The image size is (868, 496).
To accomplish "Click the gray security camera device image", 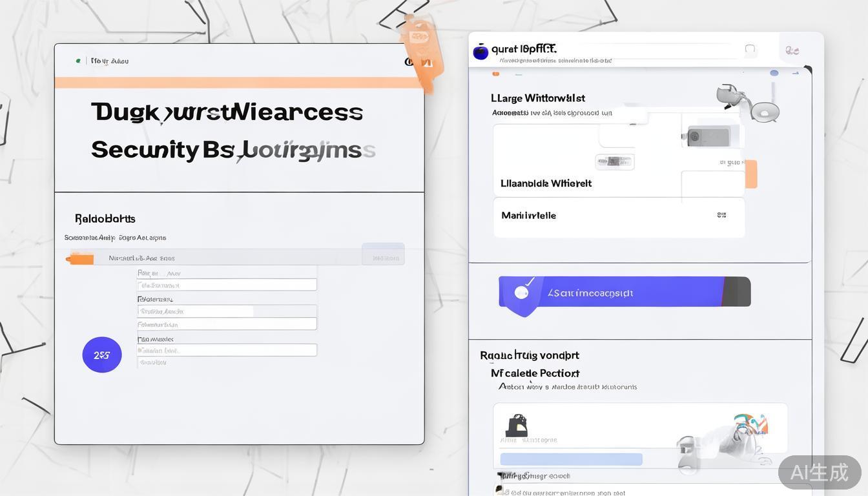I will pyautogui.click(x=707, y=136).
